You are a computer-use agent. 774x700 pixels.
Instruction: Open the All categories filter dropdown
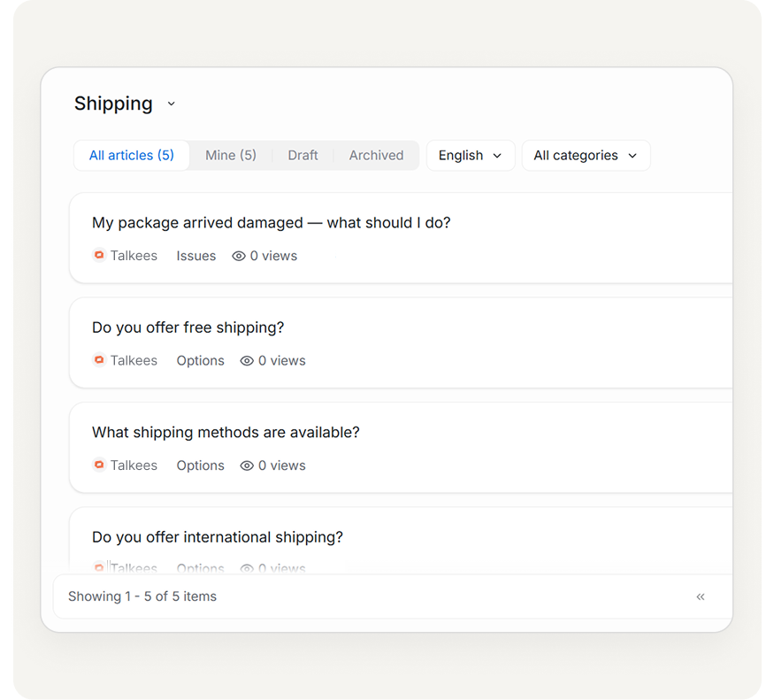pyautogui.click(x=585, y=156)
